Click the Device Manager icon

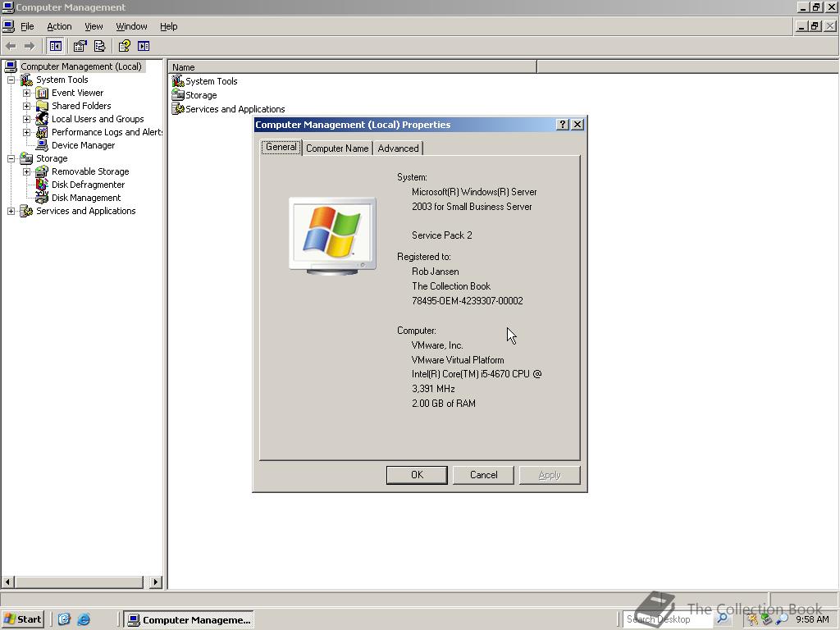(x=42, y=145)
